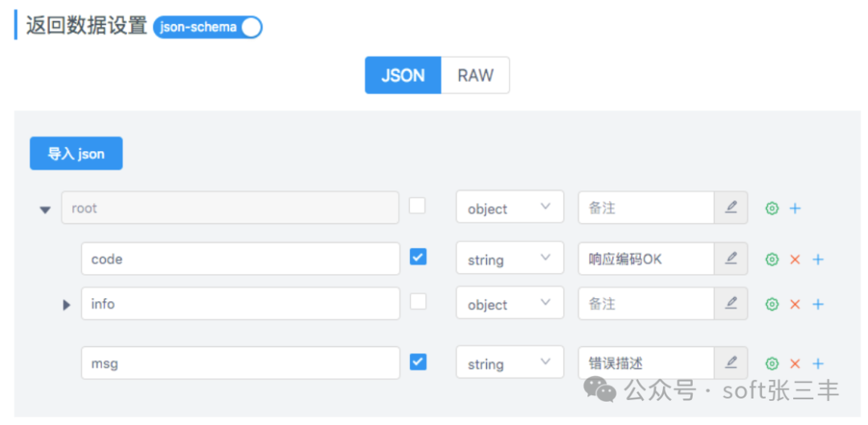Focus the code field name input
The width and height of the screenshot is (868, 425).
click(x=241, y=259)
